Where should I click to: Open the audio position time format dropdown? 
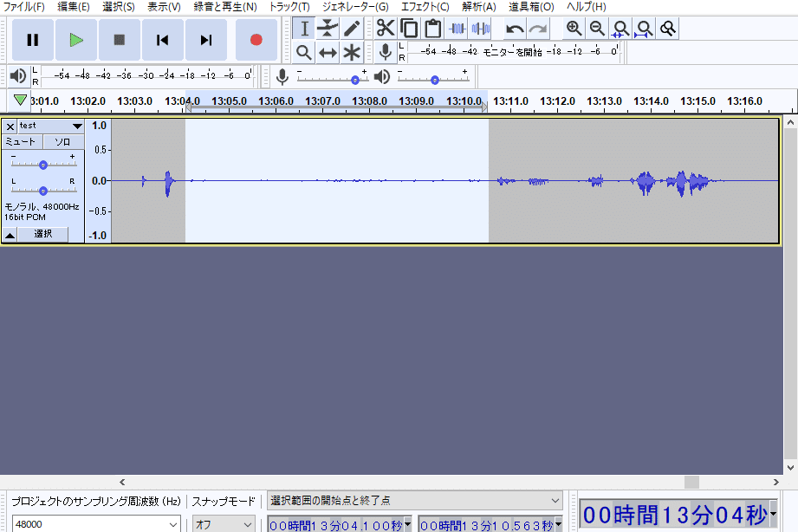[774, 514]
